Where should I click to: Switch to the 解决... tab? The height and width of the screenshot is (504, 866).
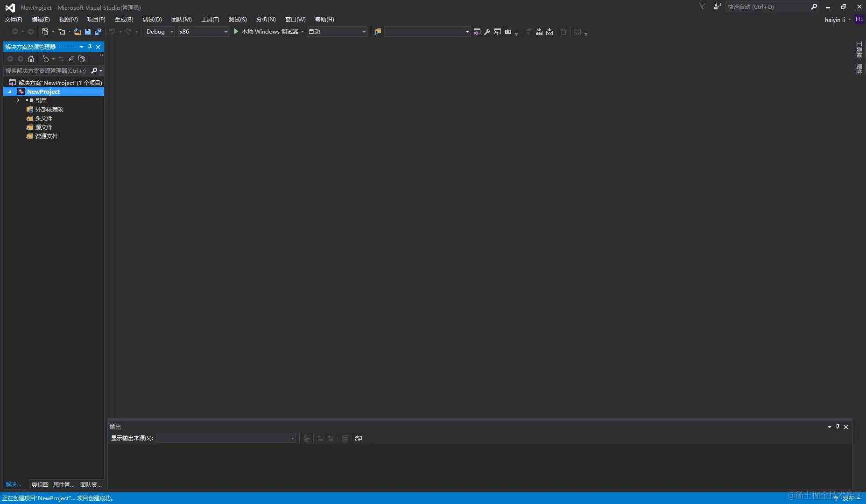pyautogui.click(x=14, y=484)
